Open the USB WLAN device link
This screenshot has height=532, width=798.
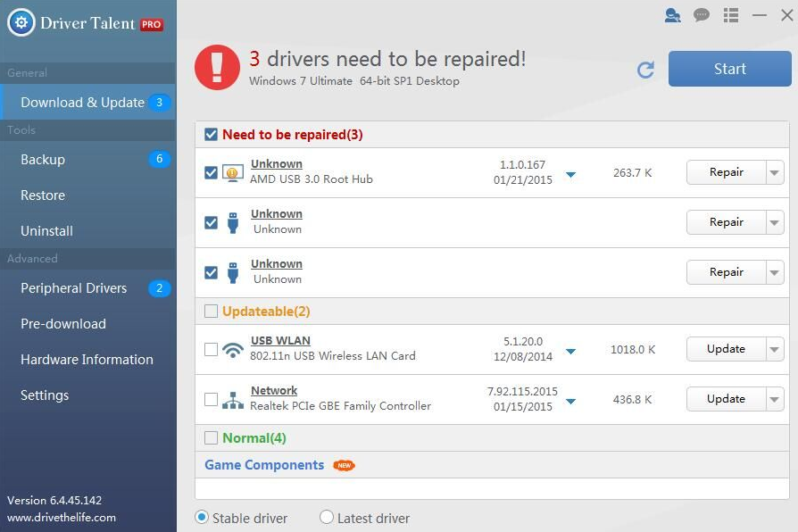(x=280, y=341)
